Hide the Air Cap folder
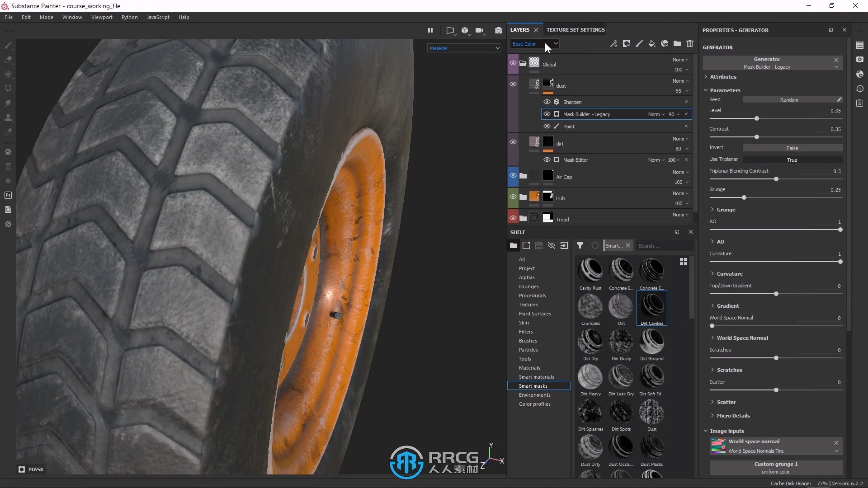 pos(513,176)
